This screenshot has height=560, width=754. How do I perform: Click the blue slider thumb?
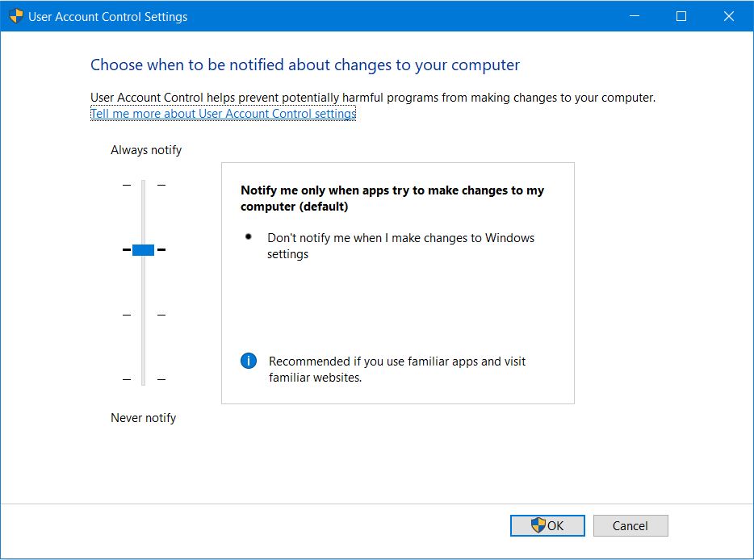pos(144,249)
